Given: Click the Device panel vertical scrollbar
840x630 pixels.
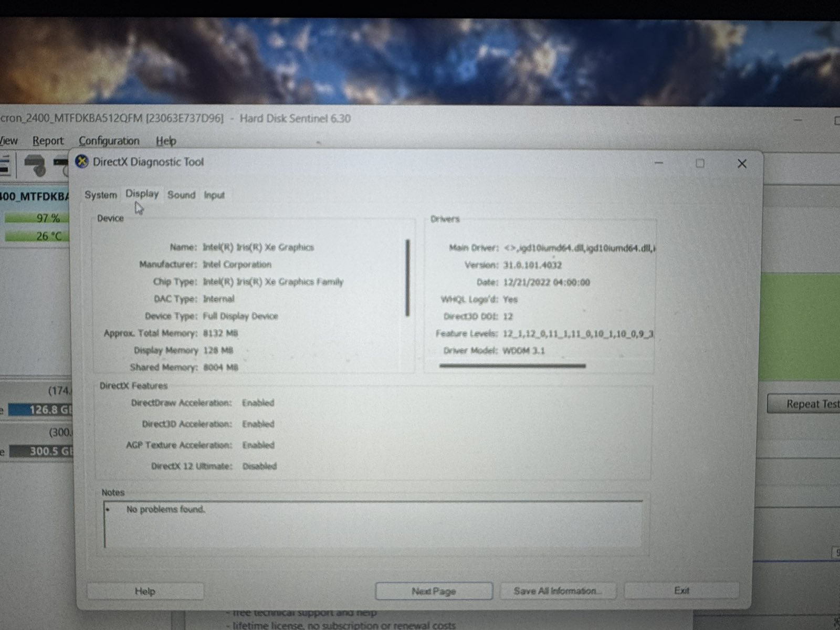Looking at the screenshot, I should point(407,278).
